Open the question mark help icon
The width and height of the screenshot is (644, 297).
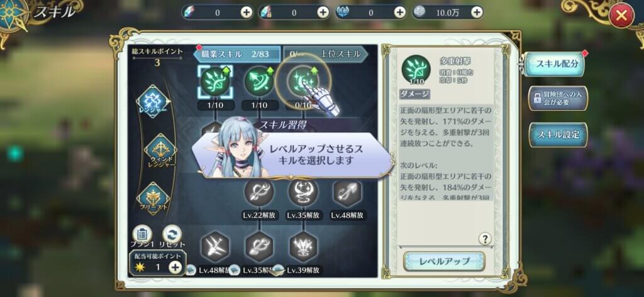click(x=485, y=239)
